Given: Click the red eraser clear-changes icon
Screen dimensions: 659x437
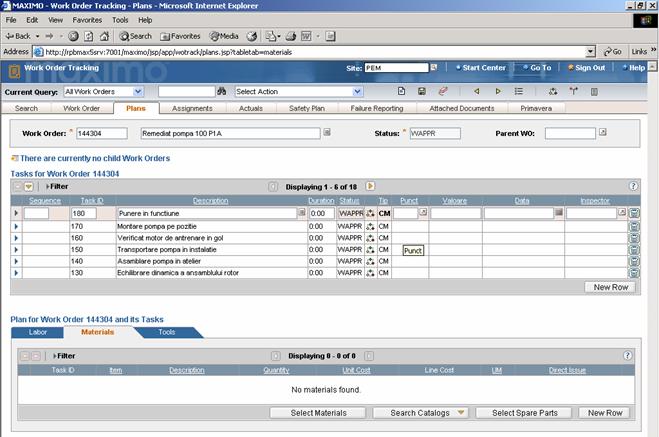Looking at the screenshot, I should pyautogui.click(x=443, y=91).
